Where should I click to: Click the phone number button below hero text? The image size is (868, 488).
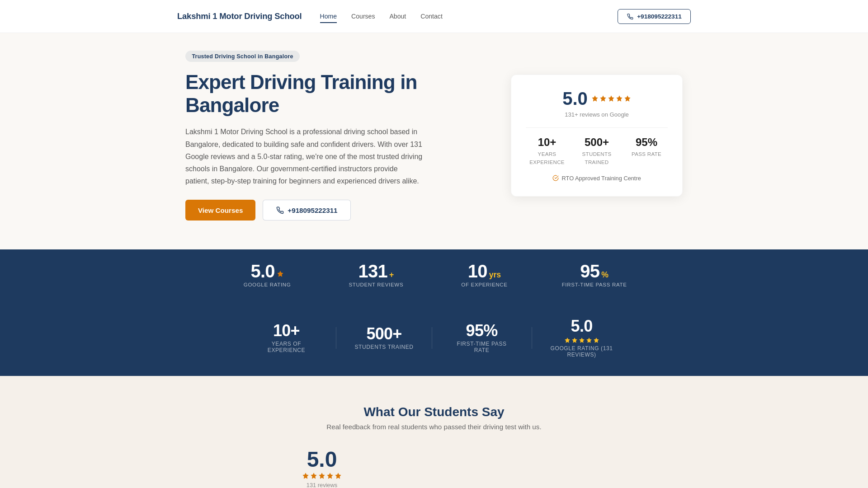(x=307, y=210)
